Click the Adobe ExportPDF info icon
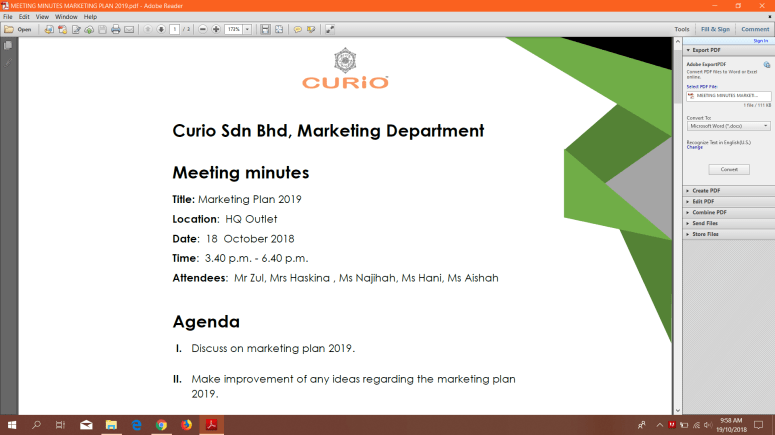Viewport: 775px width, 435px height. click(x=767, y=65)
